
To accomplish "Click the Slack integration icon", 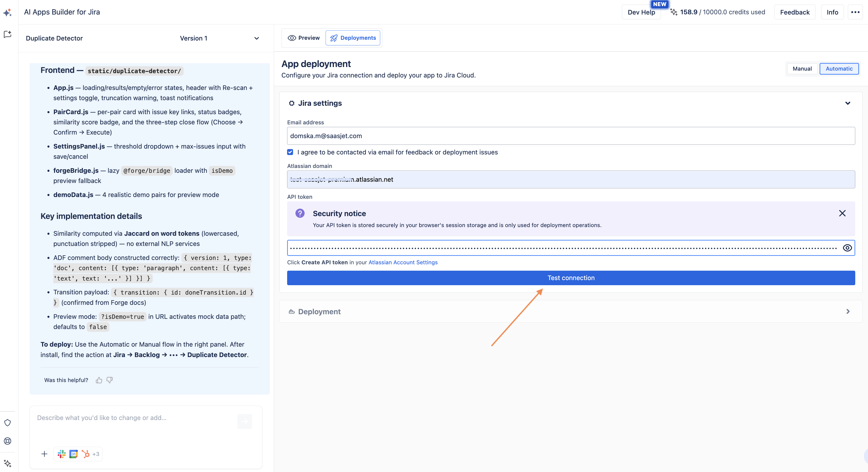I will click(62, 454).
